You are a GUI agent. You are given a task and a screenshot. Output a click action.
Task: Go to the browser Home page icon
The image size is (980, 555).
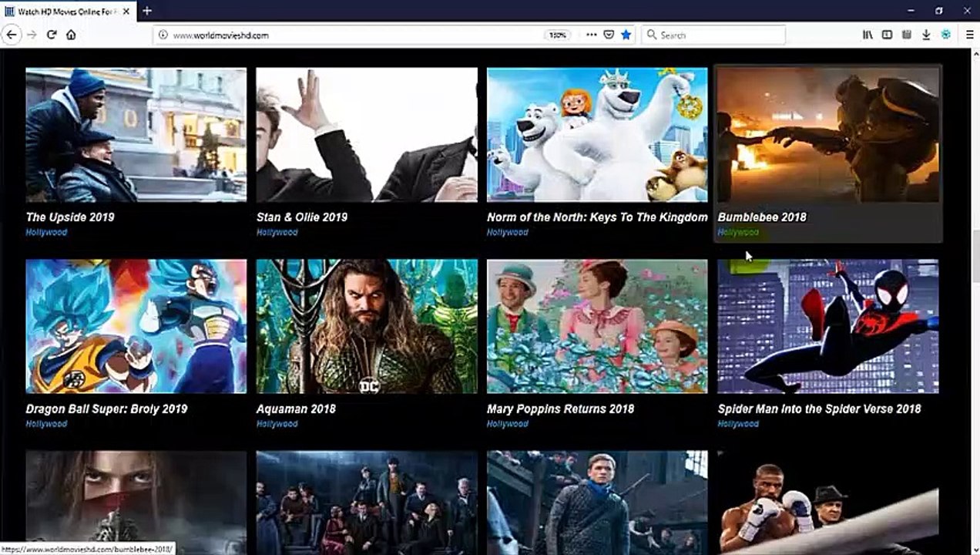(x=71, y=35)
